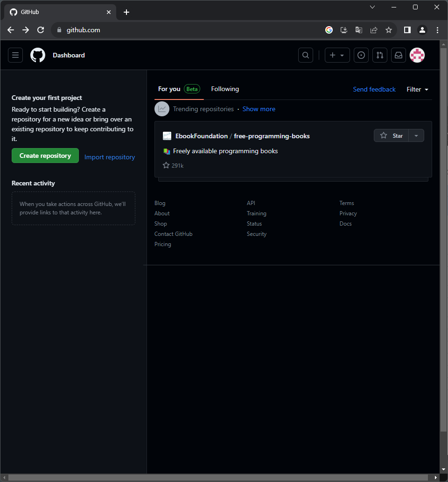The image size is (448, 482).
Task: Switch to the For you tab
Action: (x=179, y=89)
